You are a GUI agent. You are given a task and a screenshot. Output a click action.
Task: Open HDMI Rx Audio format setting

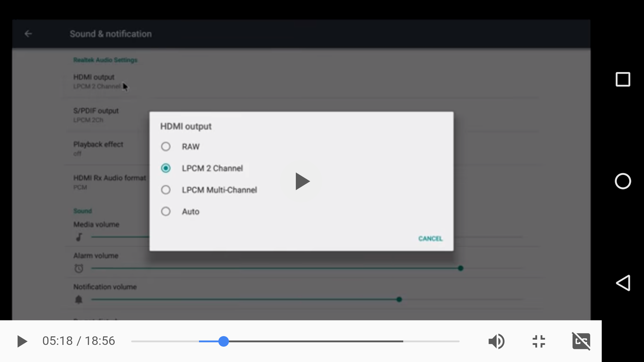[x=109, y=182]
